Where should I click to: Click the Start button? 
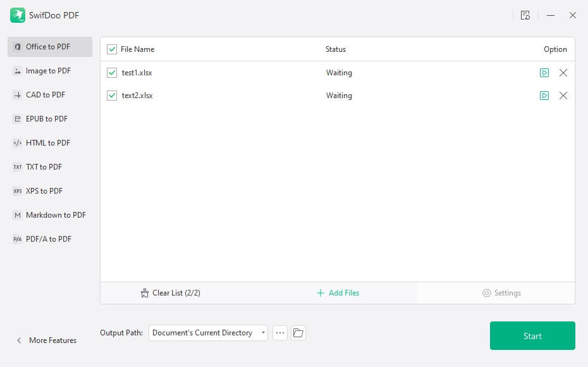tap(532, 336)
